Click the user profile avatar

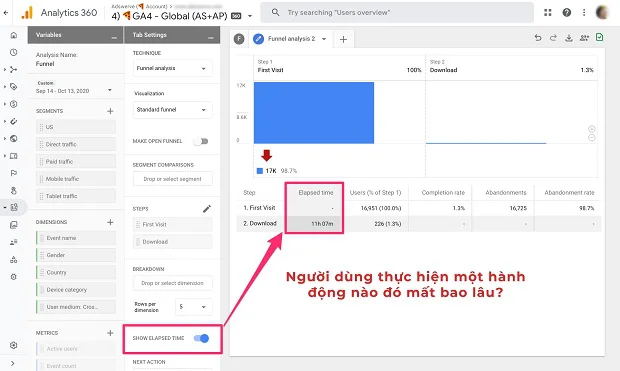click(x=602, y=13)
